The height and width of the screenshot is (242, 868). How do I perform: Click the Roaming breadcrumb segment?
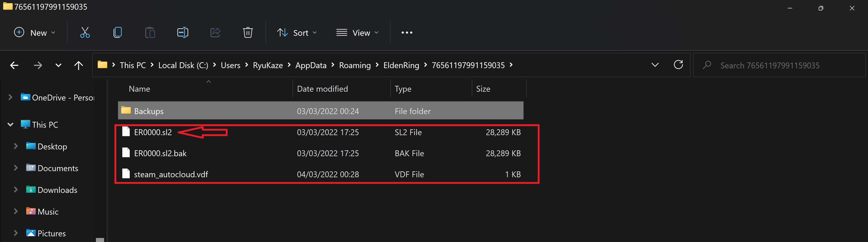354,65
